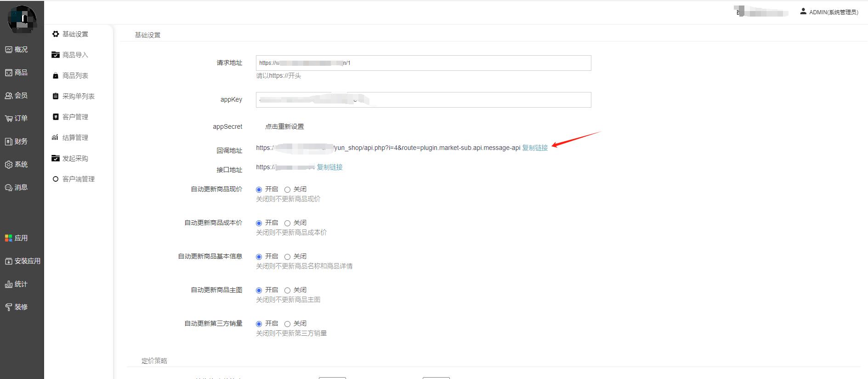
Task: Click ADMIN(系统管理员) account label
Action: [x=834, y=12]
